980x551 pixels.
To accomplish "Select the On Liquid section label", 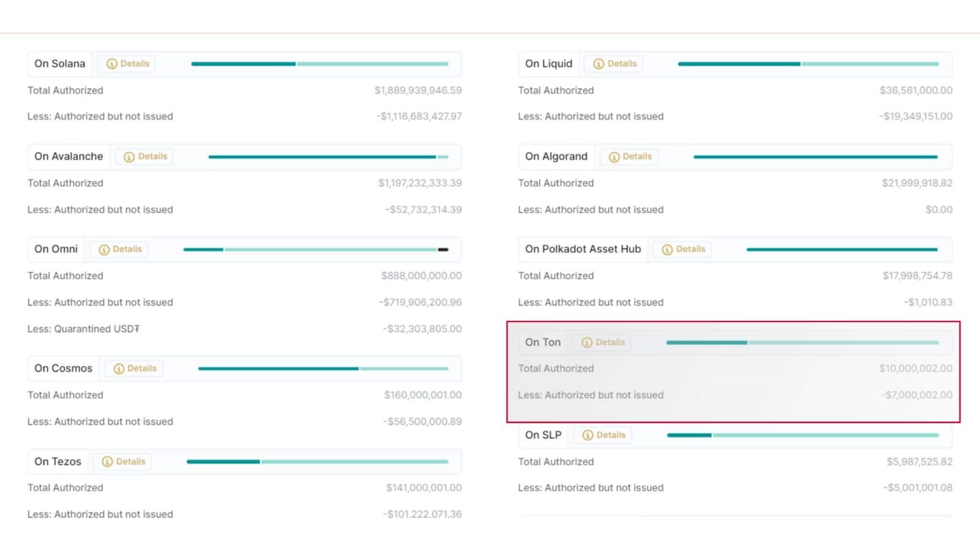I will (x=548, y=63).
